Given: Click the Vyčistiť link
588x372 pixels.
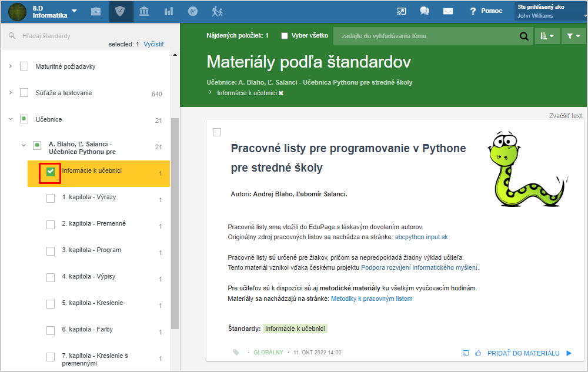Looking at the screenshot, I should click(153, 44).
